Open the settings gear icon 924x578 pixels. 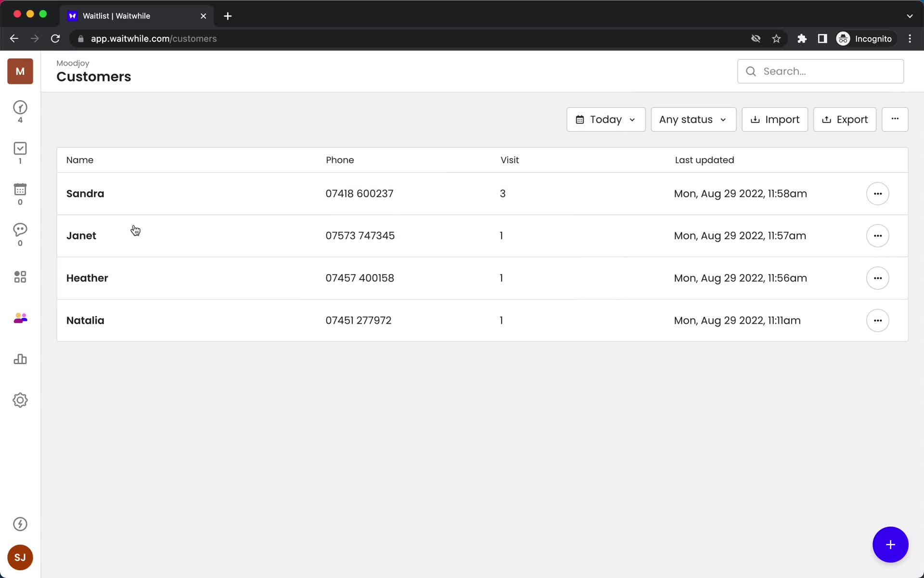click(20, 399)
